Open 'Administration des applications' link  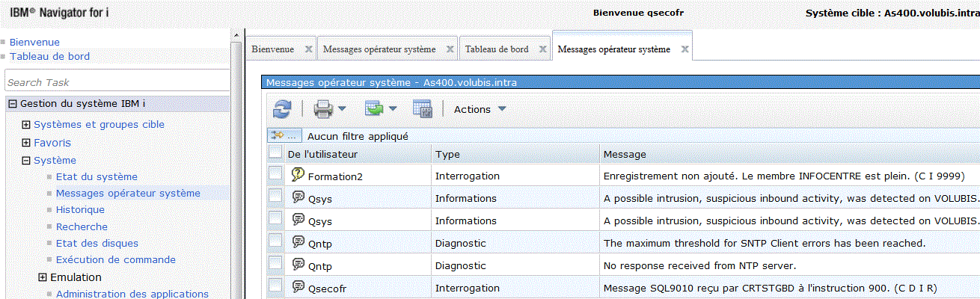tap(132, 294)
